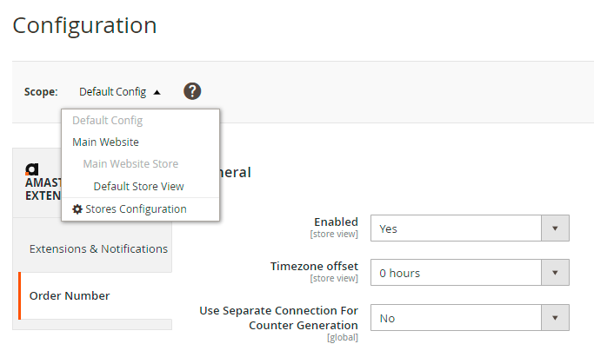Collapse the General section heading
This screenshot has width=594, height=364.
point(237,172)
